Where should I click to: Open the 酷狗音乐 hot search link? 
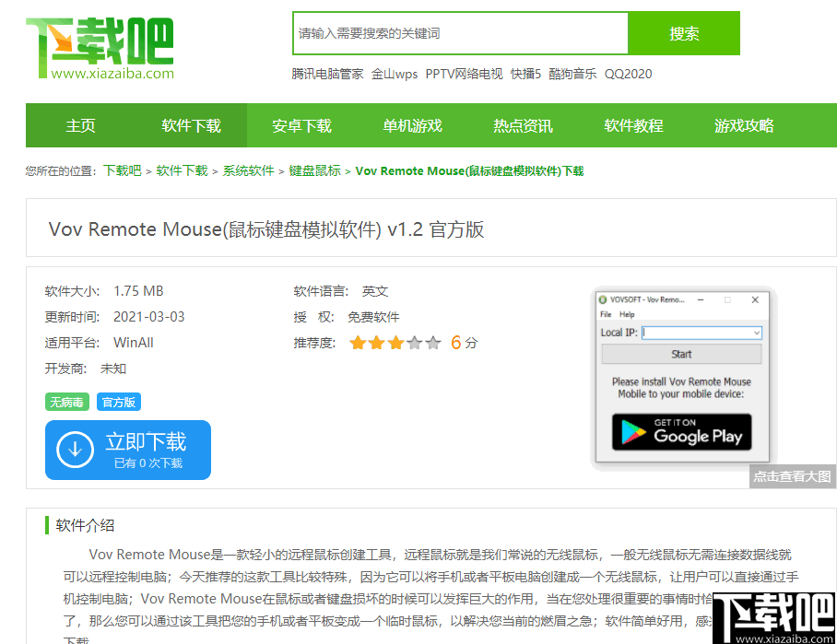572,74
